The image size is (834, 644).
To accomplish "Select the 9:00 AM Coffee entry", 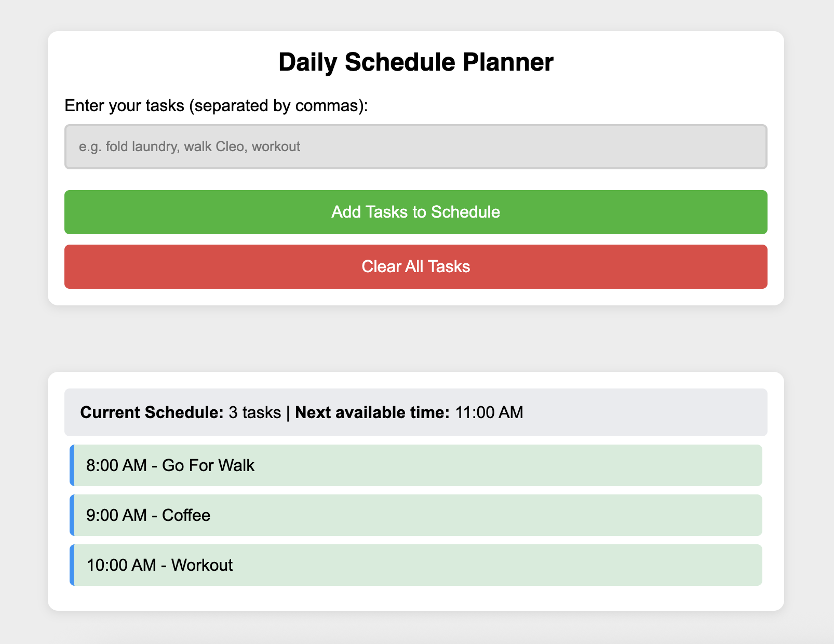I will point(415,515).
